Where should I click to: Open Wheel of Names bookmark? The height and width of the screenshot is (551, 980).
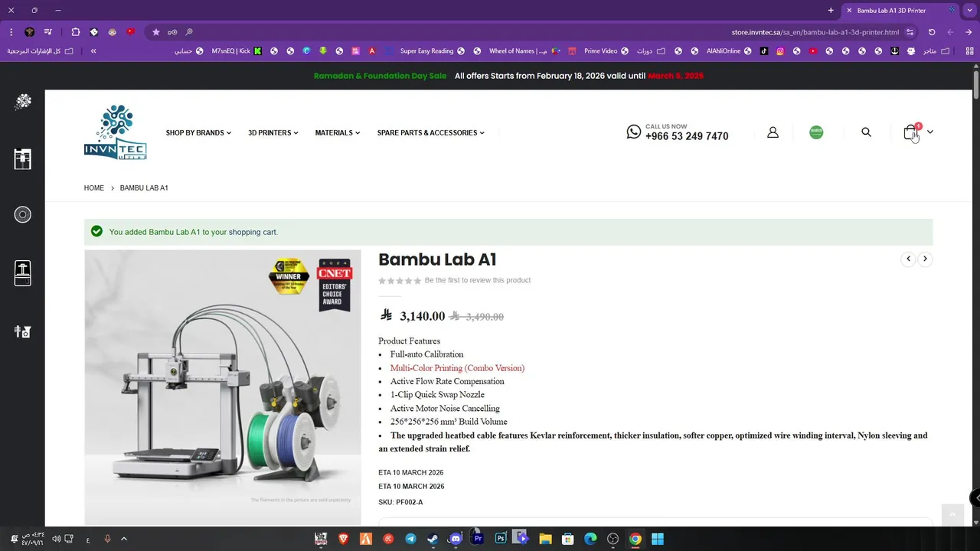[524, 51]
